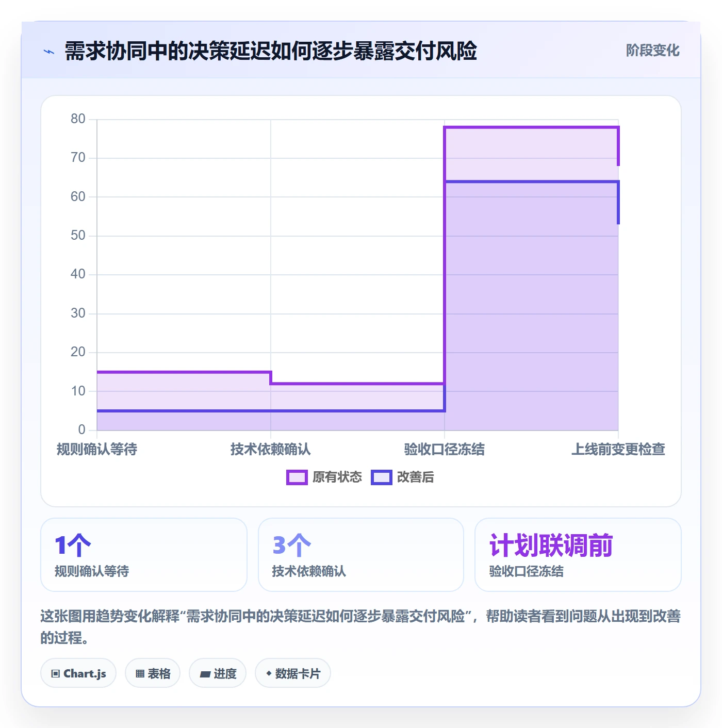Select the 表格 tag chip
The height and width of the screenshot is (728, 722).
click(x=153, y=673)
